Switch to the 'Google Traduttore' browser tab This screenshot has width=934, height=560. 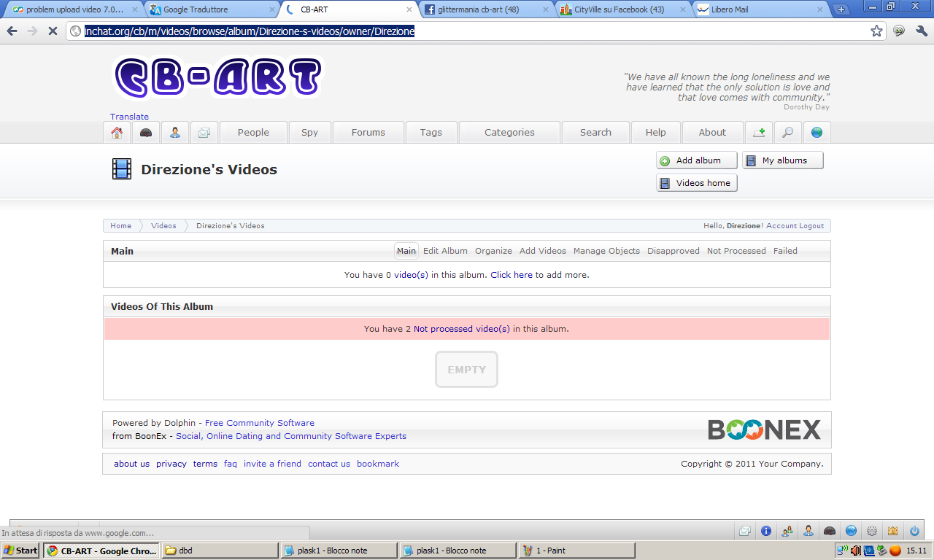click(x=209, y=9)
